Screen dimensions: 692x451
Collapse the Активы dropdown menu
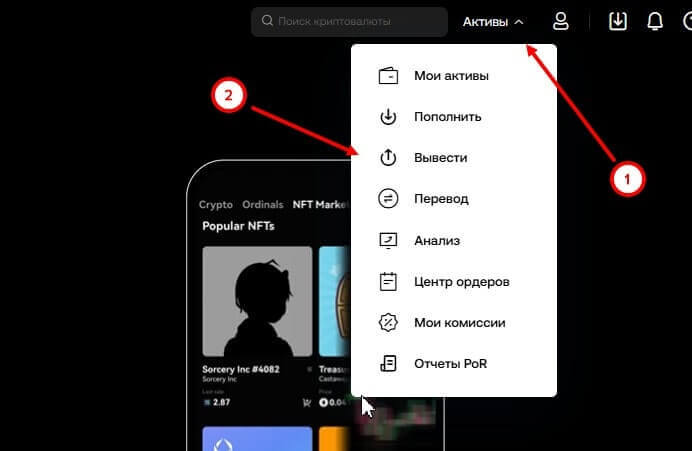tap(493, 21)
